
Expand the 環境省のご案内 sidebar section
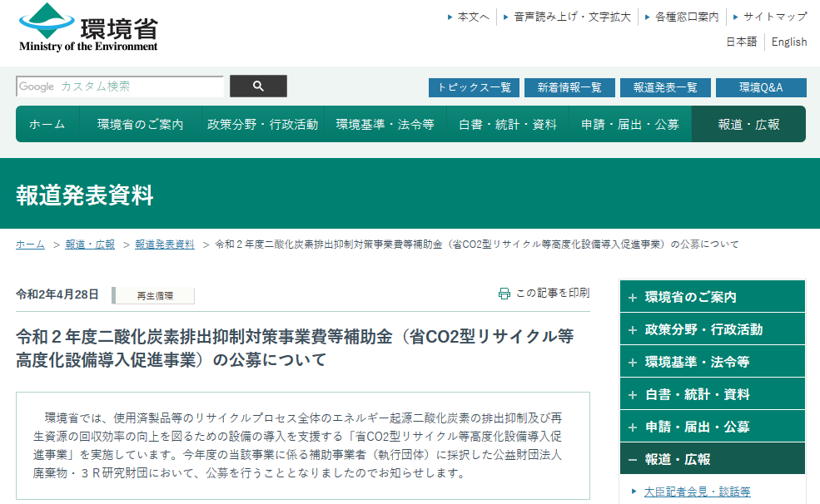coord(633,297)
